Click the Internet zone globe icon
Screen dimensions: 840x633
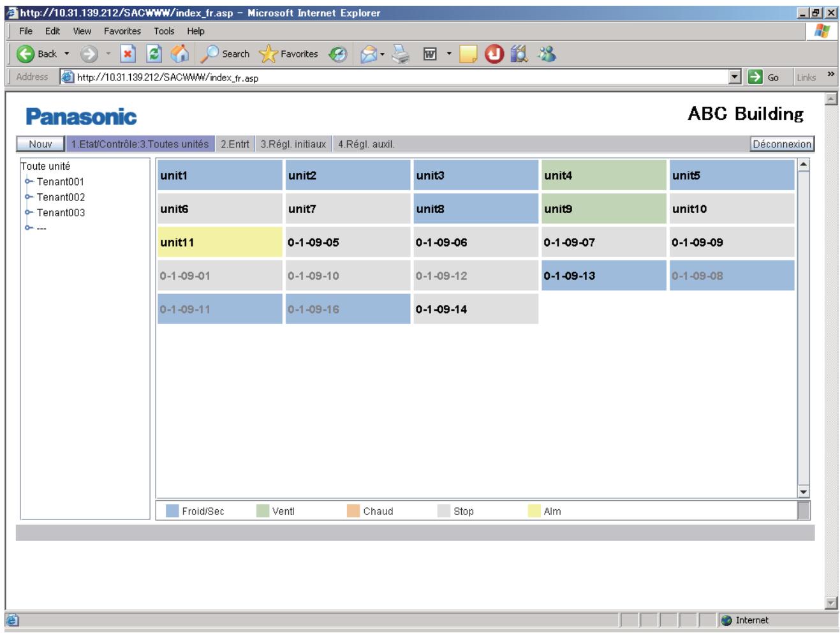pyautogui.click(x=726, y=620)
